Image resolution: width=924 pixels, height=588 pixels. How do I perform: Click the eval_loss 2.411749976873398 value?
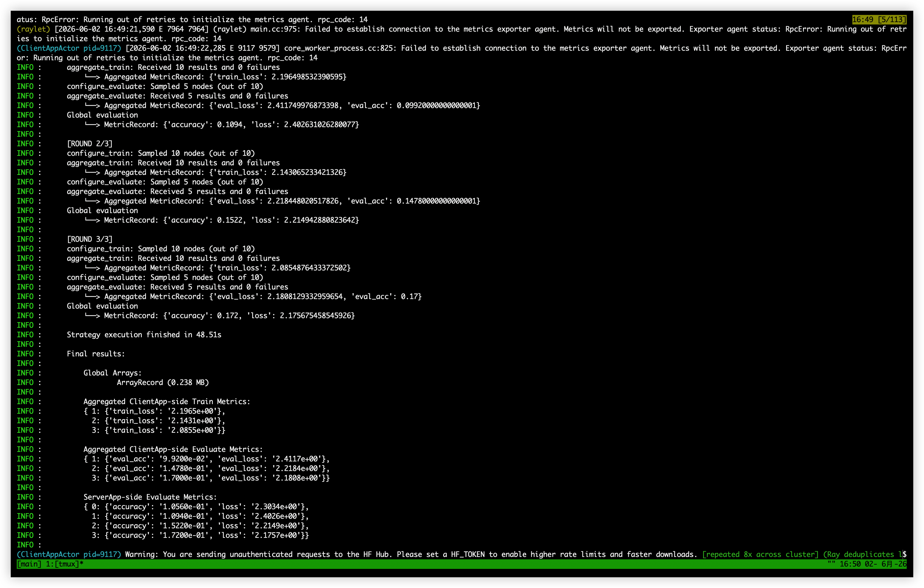[303, 106]
